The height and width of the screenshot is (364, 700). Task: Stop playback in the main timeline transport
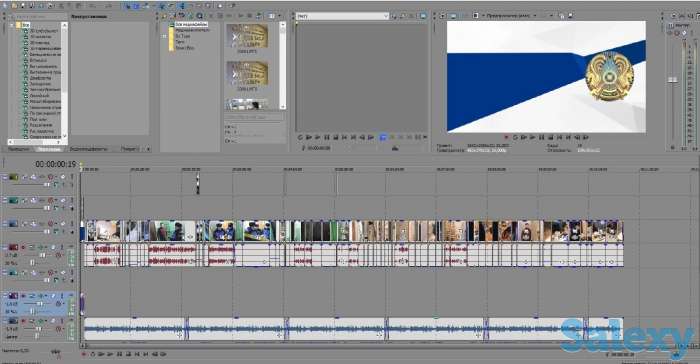click(129, 354)
